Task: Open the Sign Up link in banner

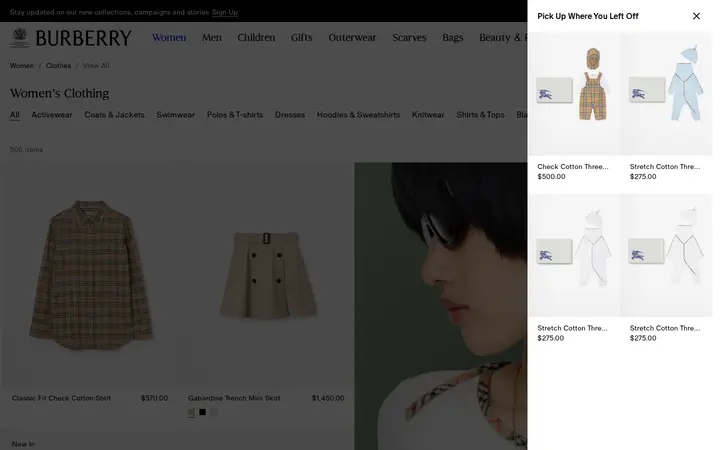Action: tap(225, 12)
